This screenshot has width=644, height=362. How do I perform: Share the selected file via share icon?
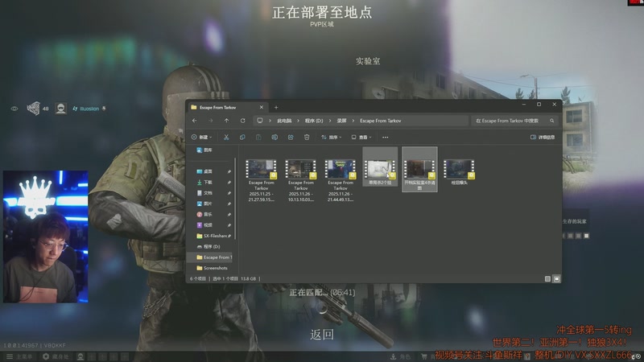point(291,137)
